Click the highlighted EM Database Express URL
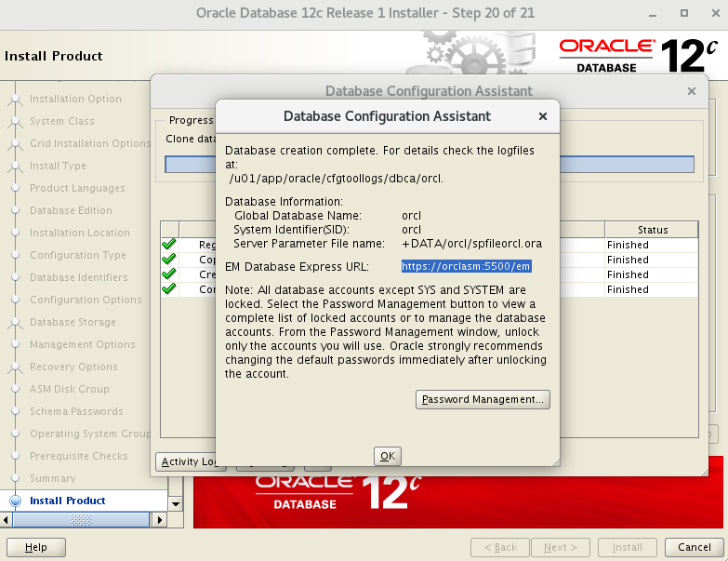The height and width of the screenshot is (561, 728). pyautogui.click(x=467, y=266)
